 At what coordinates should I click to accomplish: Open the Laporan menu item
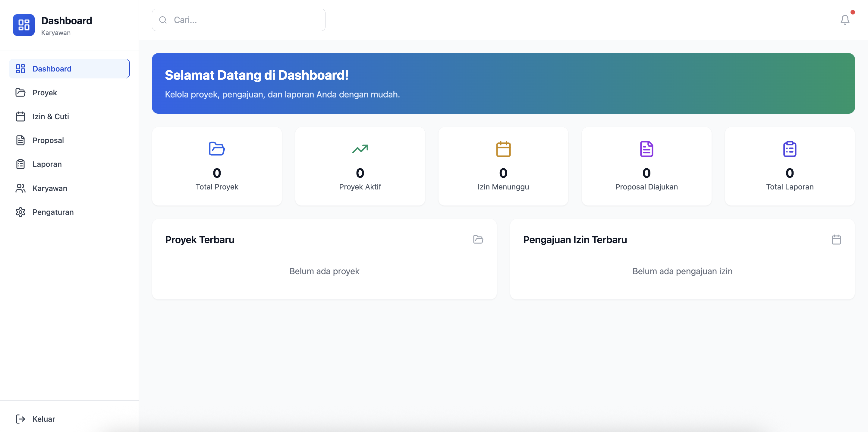pyautogui.click(x=69, y=164)
